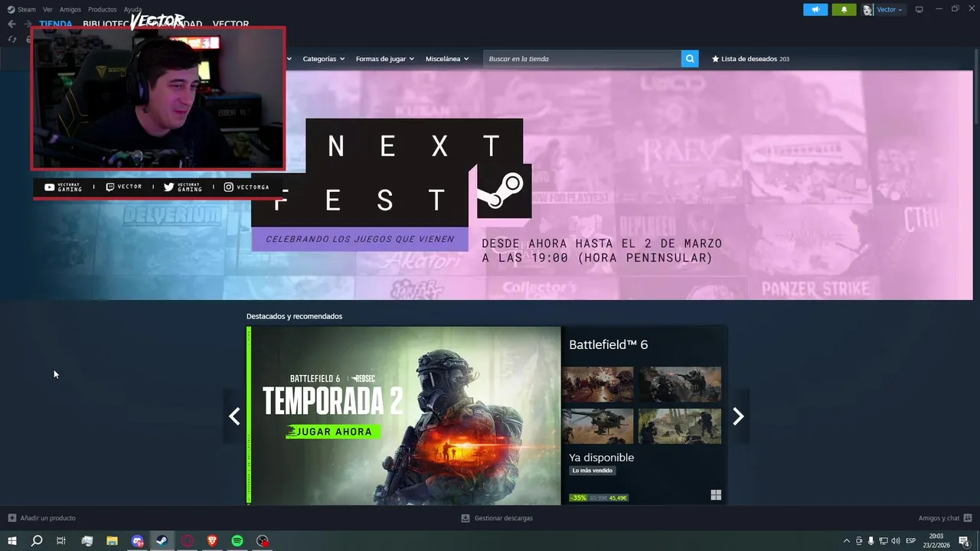Open the Opera browser taskbar icon

point(187,541)
